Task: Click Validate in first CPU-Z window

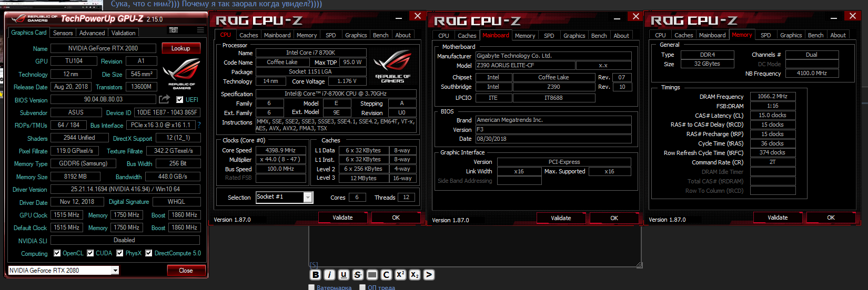Action: 342,217
